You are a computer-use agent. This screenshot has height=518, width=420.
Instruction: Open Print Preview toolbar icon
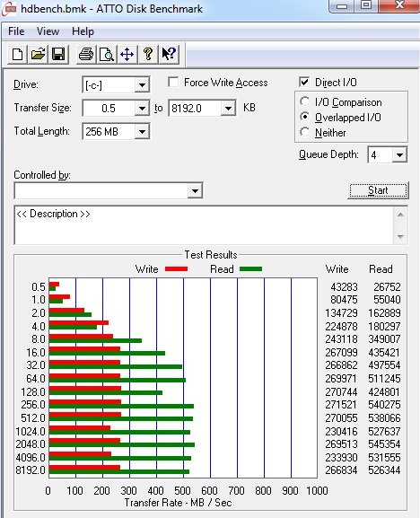pos(107,54)
